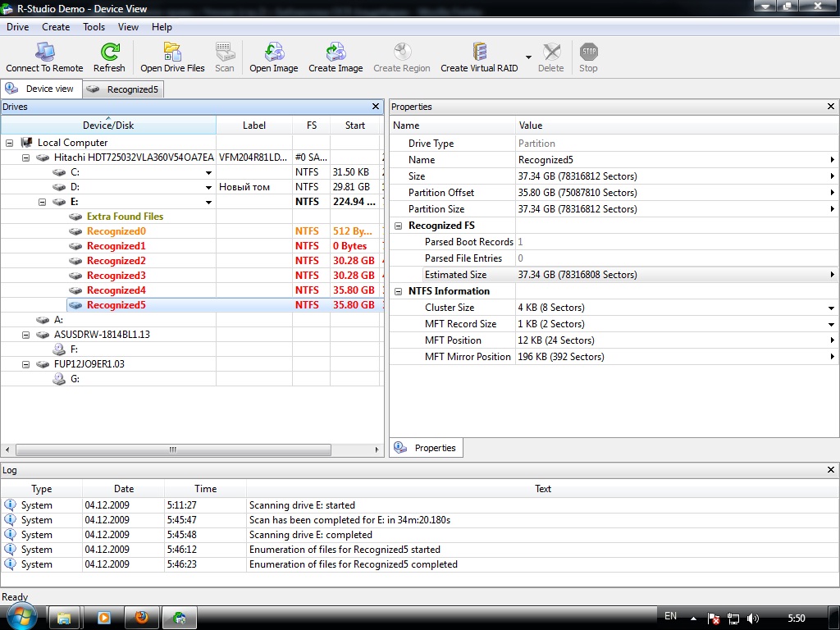This screenshot has width=840, height=630.
Task: Switch to the Recognized5 tab
Action: [124, 89]
